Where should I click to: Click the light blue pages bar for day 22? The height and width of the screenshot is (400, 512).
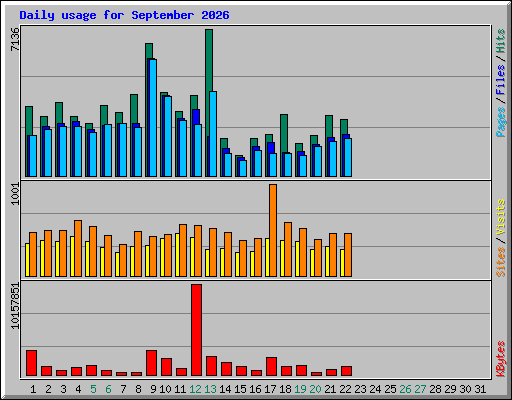tap(348, 157)
